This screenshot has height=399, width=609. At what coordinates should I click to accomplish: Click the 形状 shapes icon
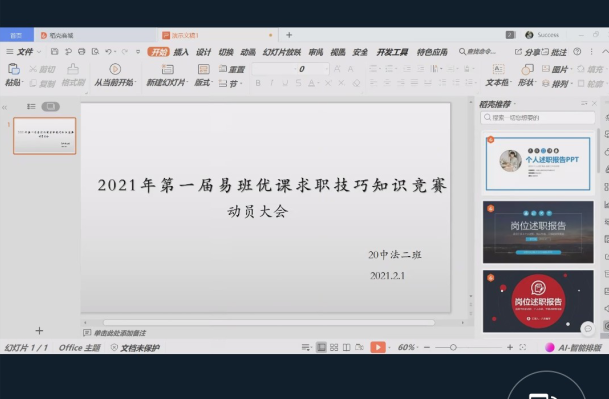(x=527, y=69)
